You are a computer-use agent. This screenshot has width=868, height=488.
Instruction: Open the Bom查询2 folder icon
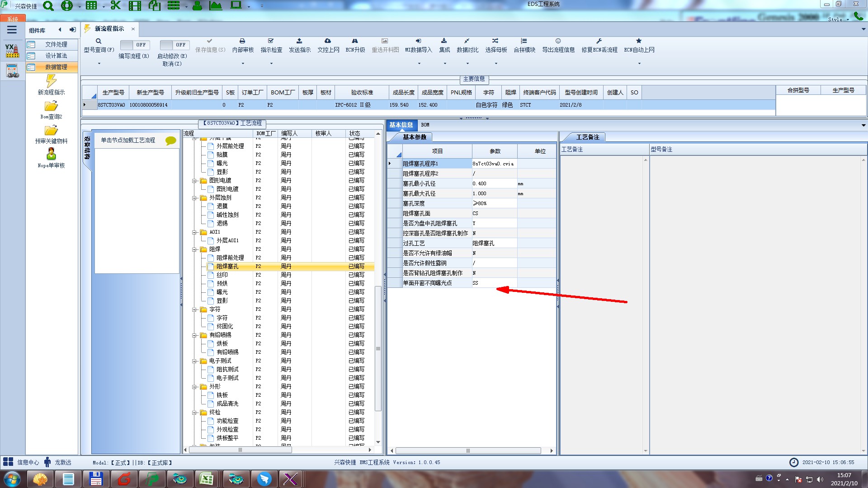pyautogui.click(x=51, y=106)
